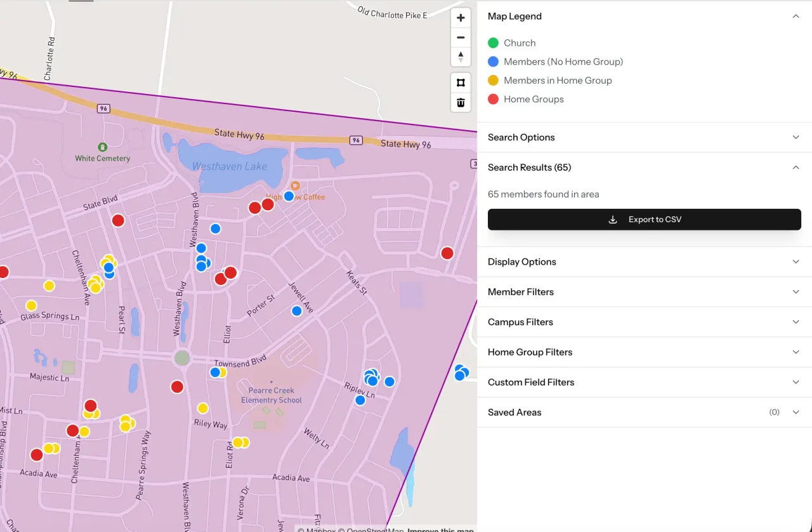Reset map bearing with compass icon
The width and height of the screenshot is (812, 532).
tap(461, 57)
